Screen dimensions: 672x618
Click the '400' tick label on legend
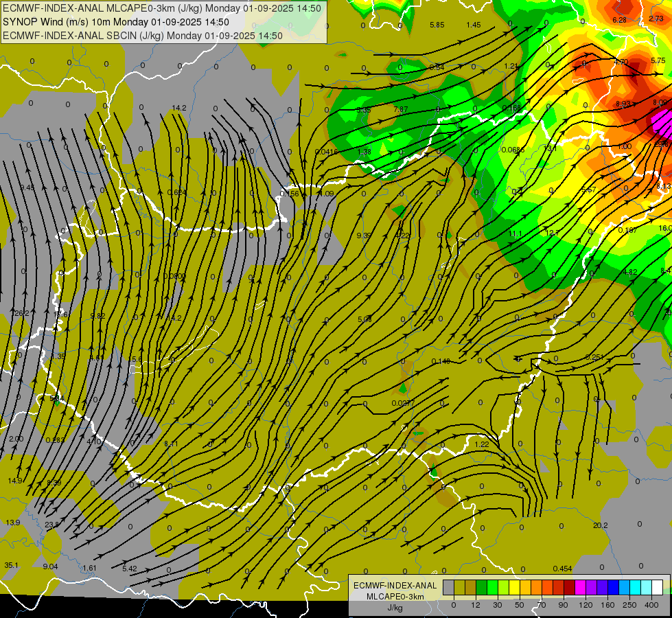(x=651, y=605)
